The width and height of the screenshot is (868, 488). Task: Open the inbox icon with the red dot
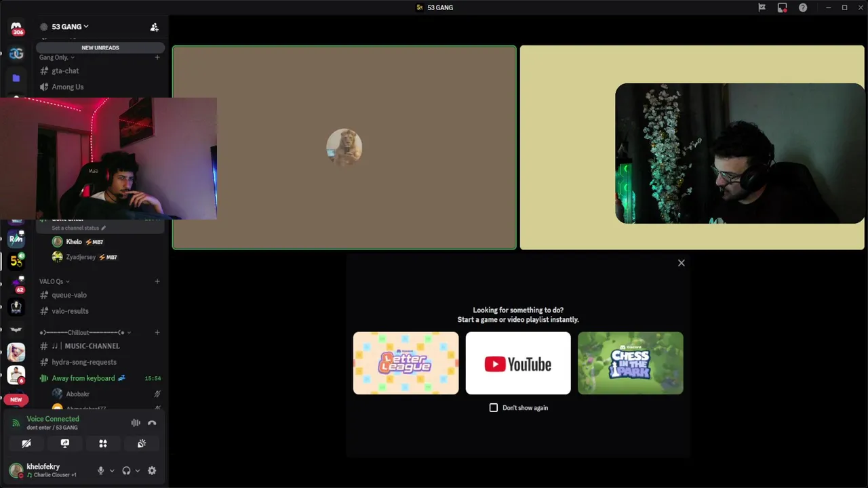point(782,7)
